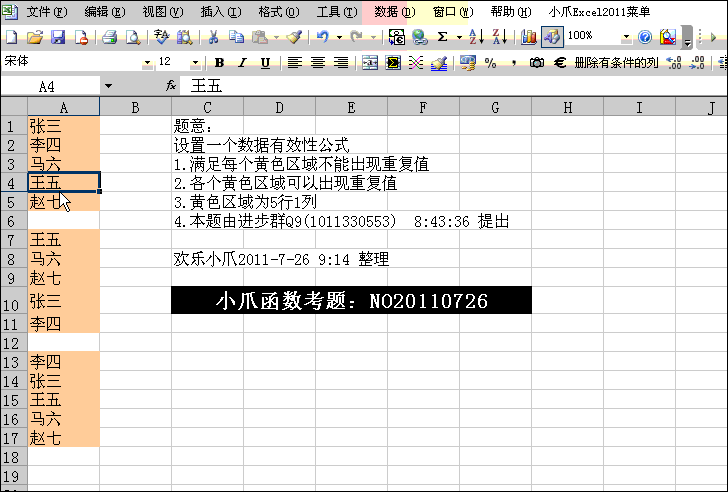Select cell A8 containing 马六
The height and width of the screenshot is (492, 728).
[x=63, y=259]
